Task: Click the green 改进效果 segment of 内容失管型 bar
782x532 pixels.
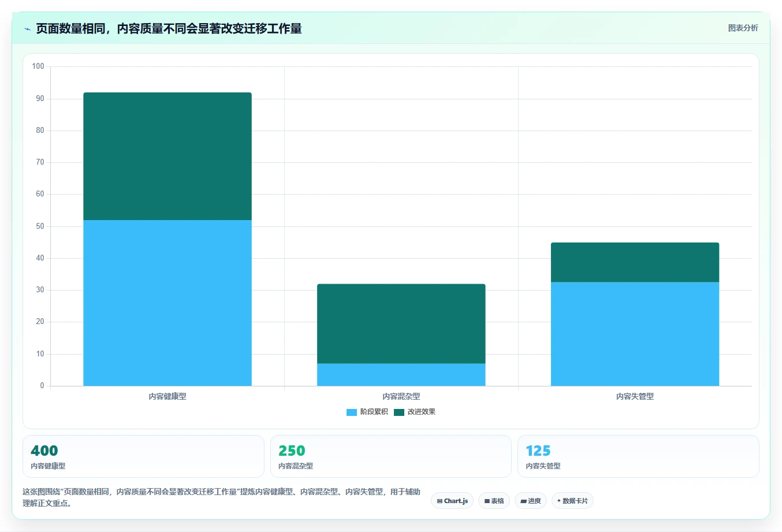Action: click(x=635, y=262)
